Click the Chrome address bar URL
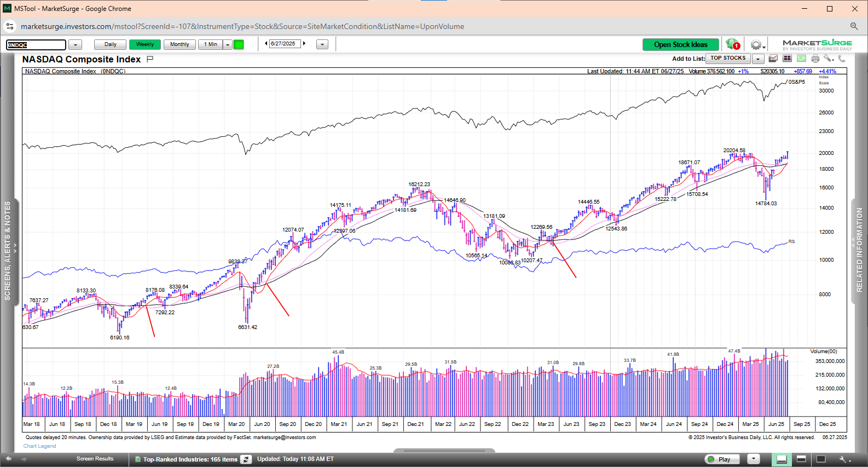The width and height of the screenshot is (868, 467). tap(242, 26)
